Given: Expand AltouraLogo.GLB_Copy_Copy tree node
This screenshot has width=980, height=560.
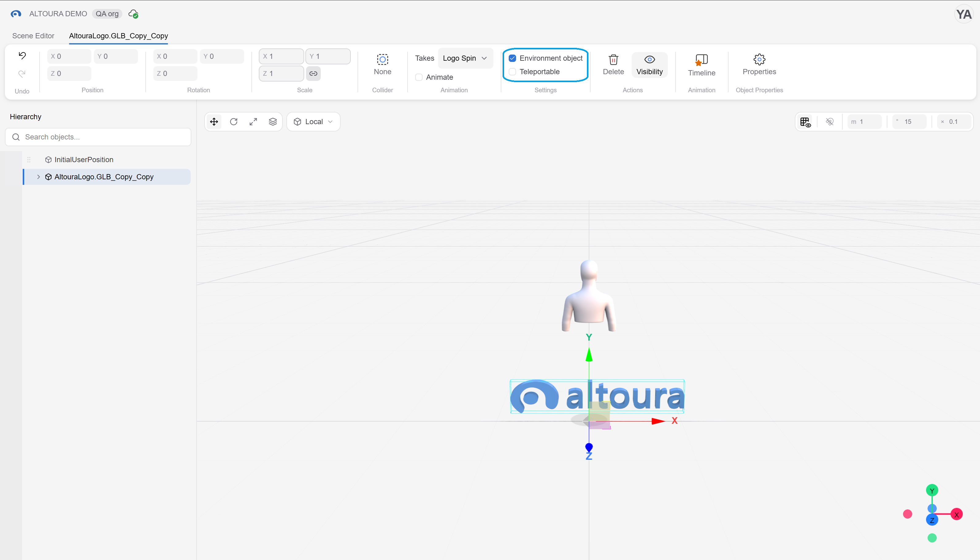Looking at the screenshot, I should [x=38, y=177].
